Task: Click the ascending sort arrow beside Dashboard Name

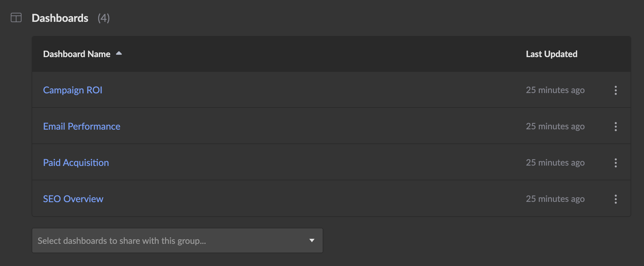Action: [119, 53]
